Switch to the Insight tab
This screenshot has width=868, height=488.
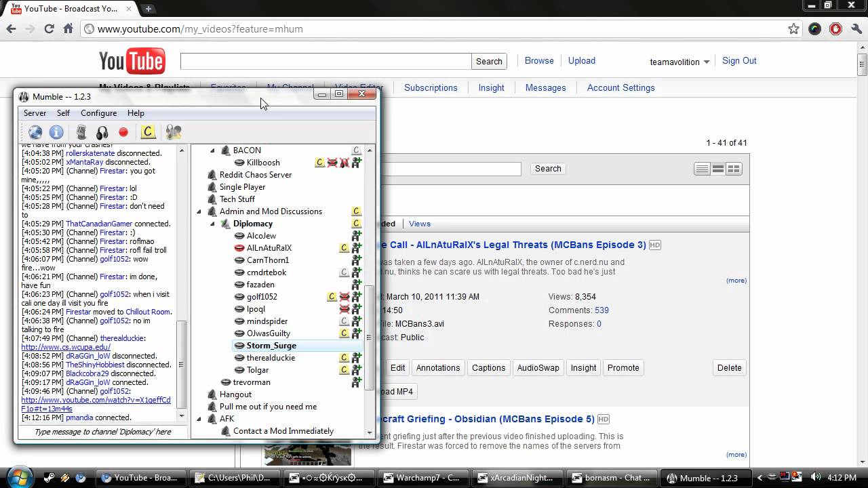pos(491,87)
